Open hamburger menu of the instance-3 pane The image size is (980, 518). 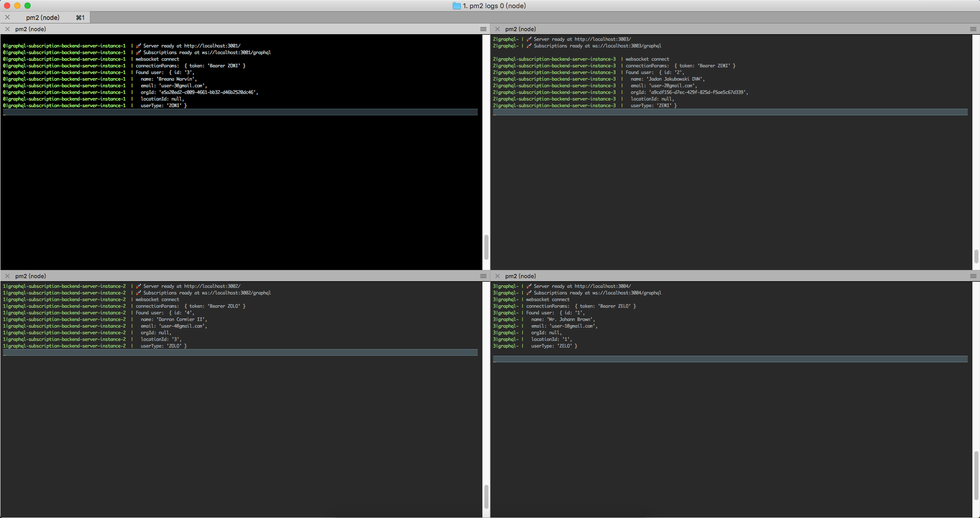(973, 29)
